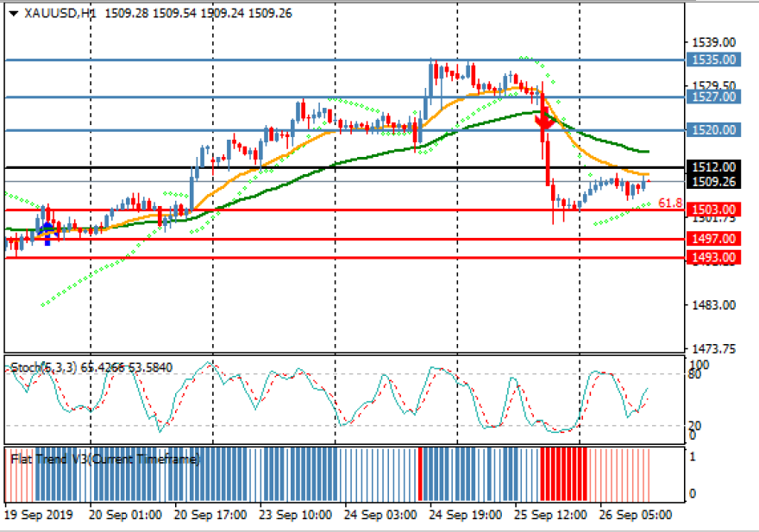This screenshot has width=759, height=532.
Task: Click the 61.8 Fibonacci level text
Action: pyautogui.click(x=670, y=203)
